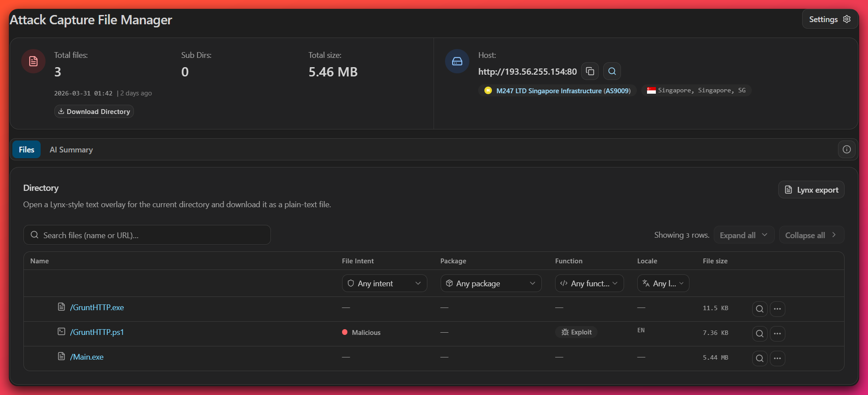Open more options for GruntHTTP.exe row
The image size is (868, 395).
point(777,309)
